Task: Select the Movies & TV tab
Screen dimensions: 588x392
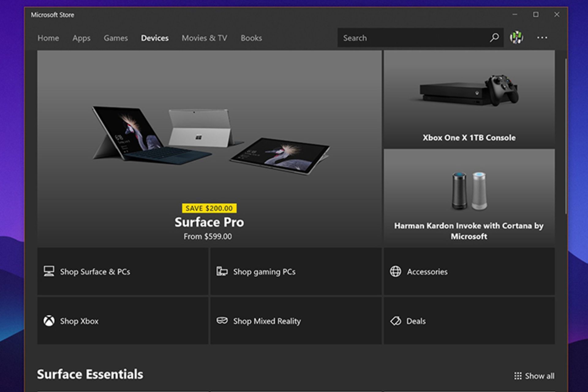Action: (204, 38)
